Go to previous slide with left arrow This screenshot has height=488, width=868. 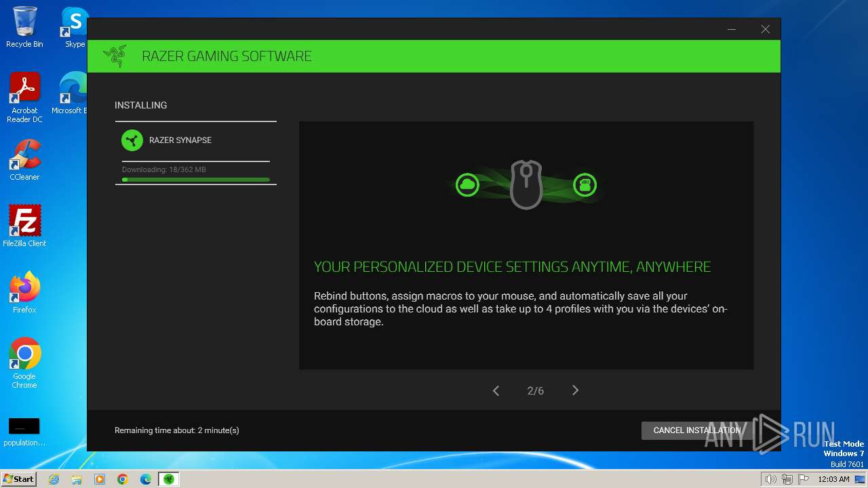(x=496, y=390)
